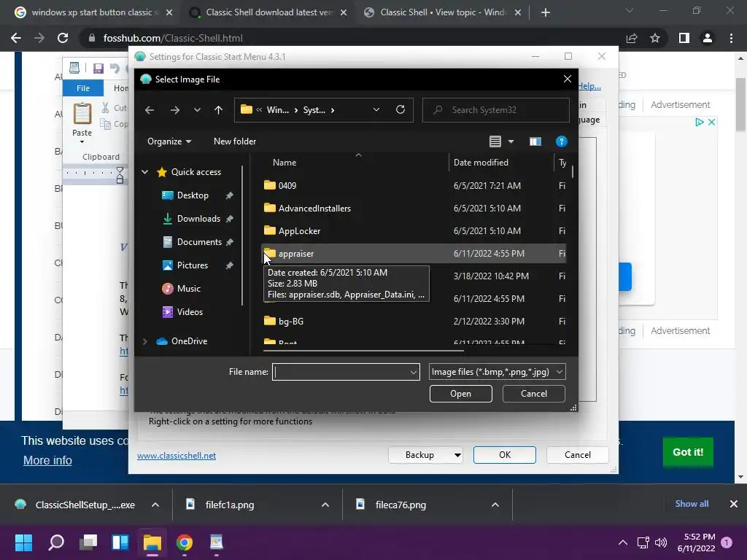Open the Chrome profile icon

click(708, 38)
